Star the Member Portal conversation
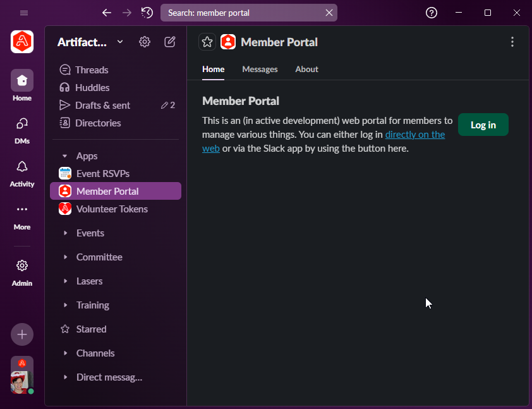The image size is (532, 409). click(x=207, y=42)
